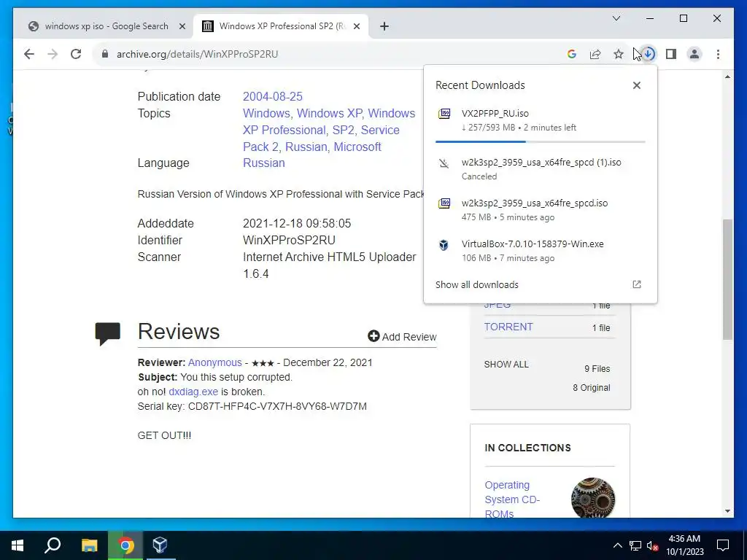
Task: Close the Recent Downloads popup
Action: coord(636,85)
